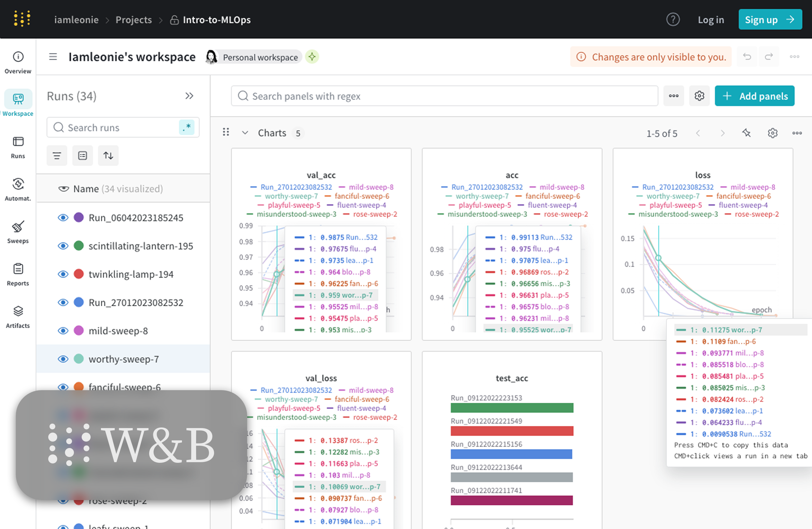
Task: Grab the Charts section drag handle icon
Action: point(226,132)
